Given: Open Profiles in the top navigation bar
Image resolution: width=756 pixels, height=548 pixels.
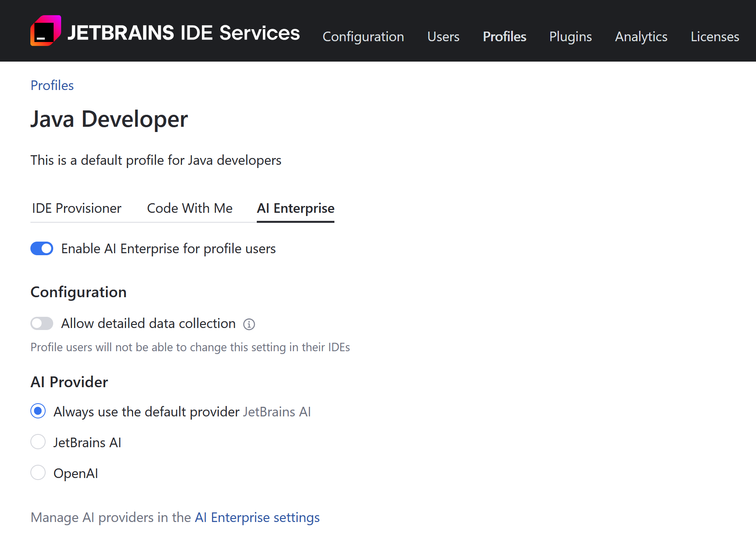Looking at the screenshot, I should 504,36.
